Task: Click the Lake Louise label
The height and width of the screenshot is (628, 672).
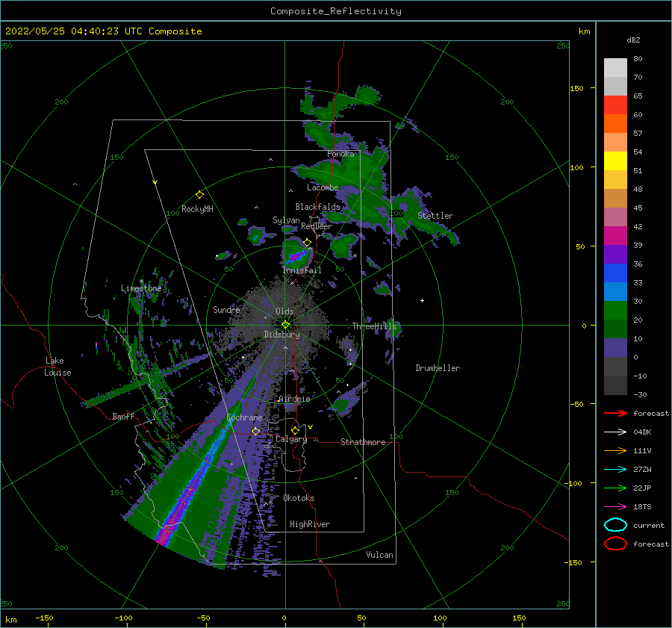Action: click(57, 367)
